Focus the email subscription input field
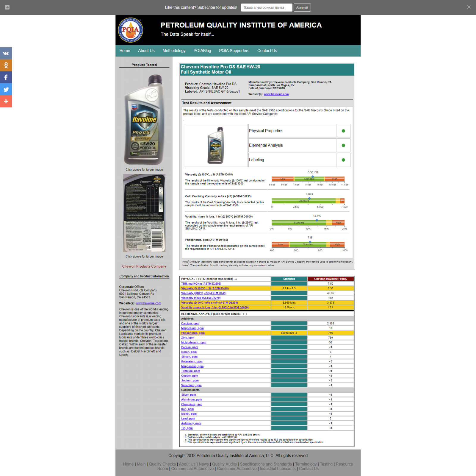The width and height of the screenshot is (476, 476). coord(267,7)
